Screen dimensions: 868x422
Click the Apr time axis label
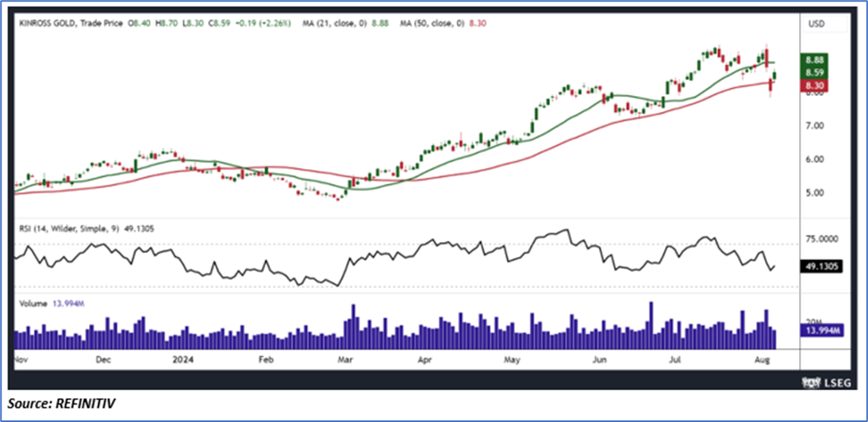click(425, 360)
